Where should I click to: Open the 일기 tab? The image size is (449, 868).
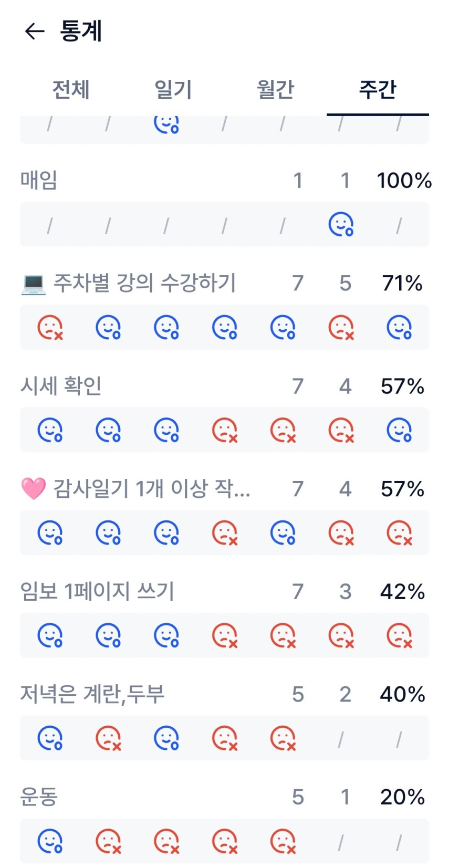tap(173, 89)
